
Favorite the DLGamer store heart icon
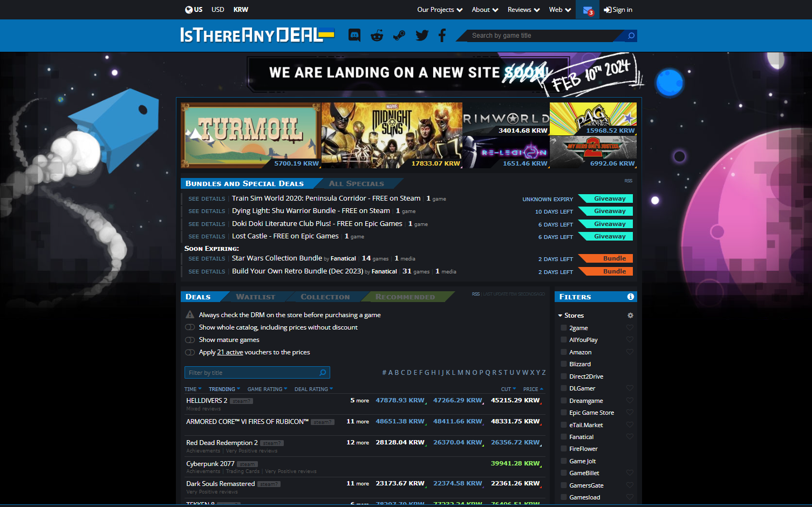tap(630, 388)
